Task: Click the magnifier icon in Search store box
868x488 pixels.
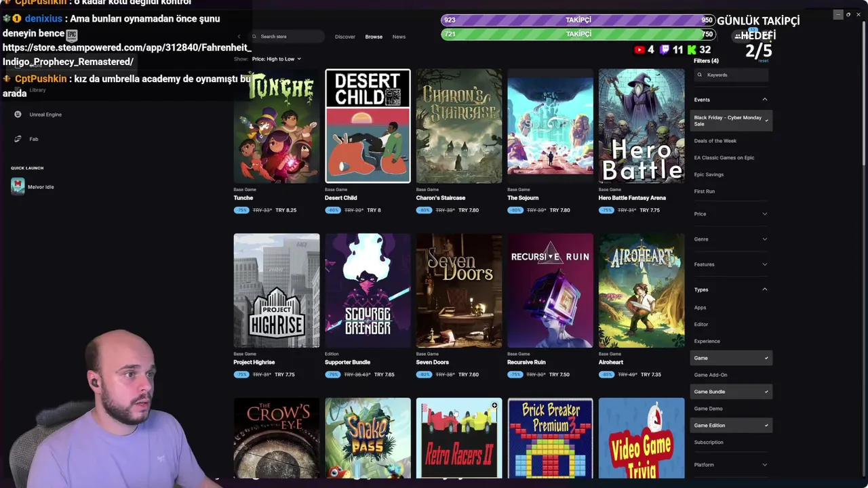Action: [x=254, y=37]
